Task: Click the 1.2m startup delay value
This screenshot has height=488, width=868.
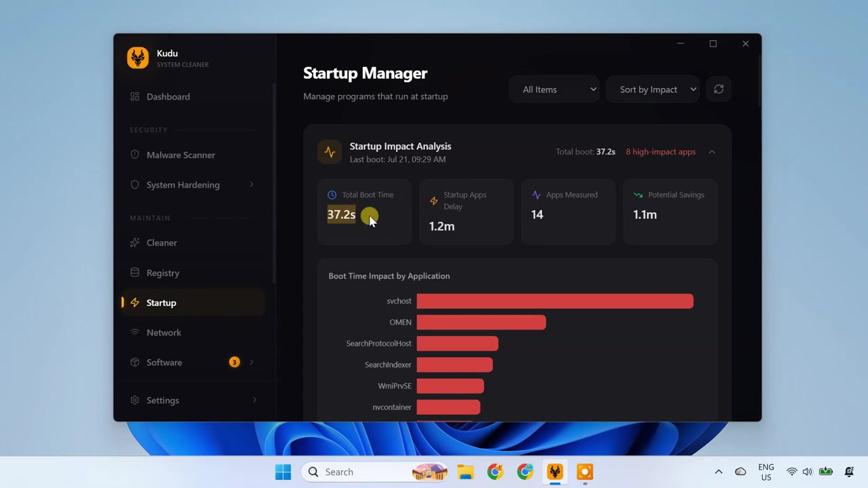Action: (441, 226)
